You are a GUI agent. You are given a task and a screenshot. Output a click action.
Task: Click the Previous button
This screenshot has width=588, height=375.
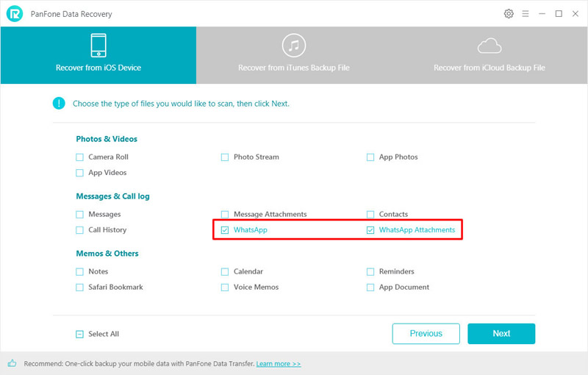tap(426, 333)
